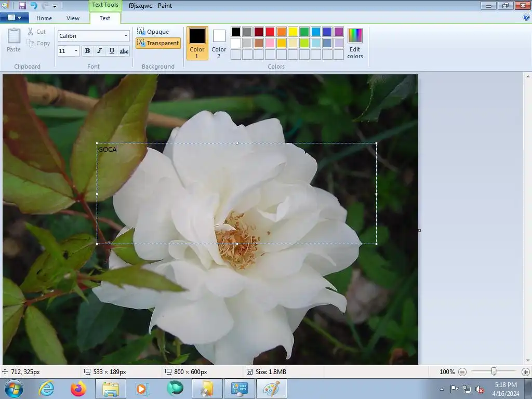The width and height of the screenshot is (532, 399).
Task: Open the Paint file menu button
Action: 15,18
